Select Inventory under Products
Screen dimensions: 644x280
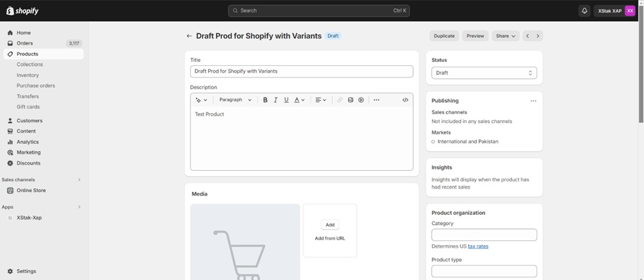(x=28, y=75)
